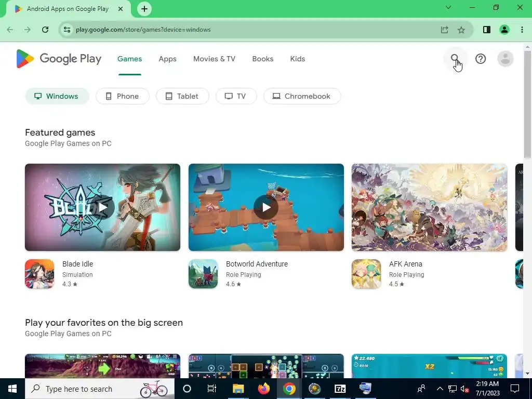Image resolution: width=532 pixels, height=399 pixels.
Task: Open the Blade Idle title link
Action: tap(78, 263)
